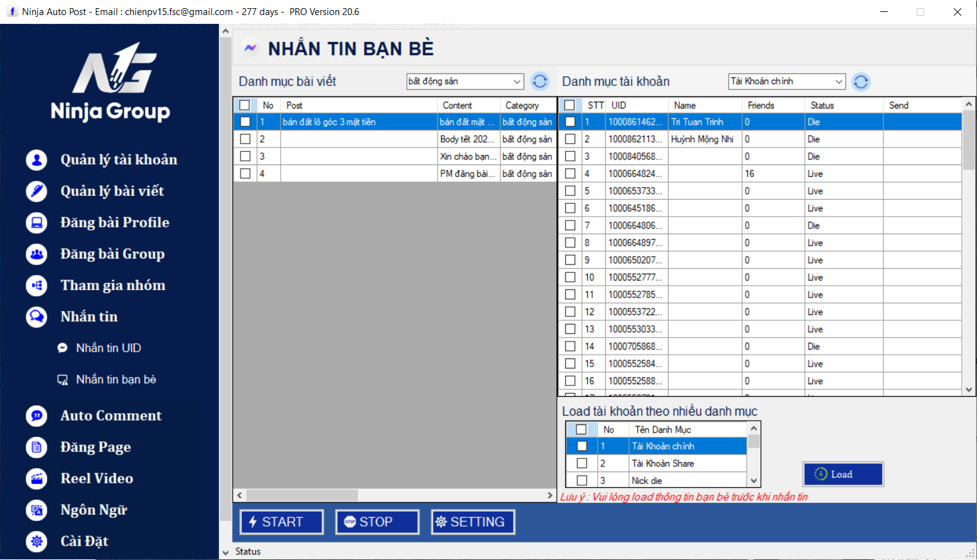Open the Ngôn Ngữ language menu
The width and height of the screenshot is (977, 560).
tap(94, 510)
